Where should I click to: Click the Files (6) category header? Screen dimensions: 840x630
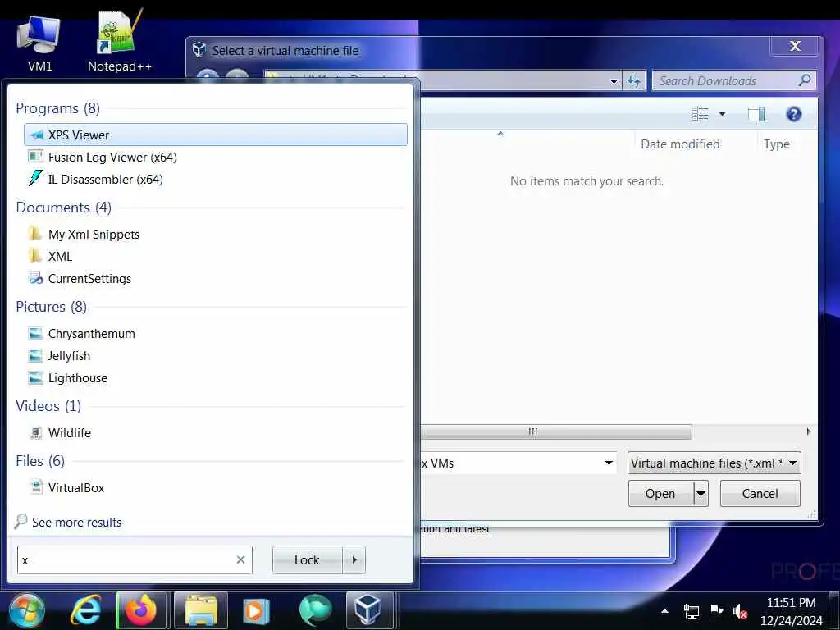40,461
